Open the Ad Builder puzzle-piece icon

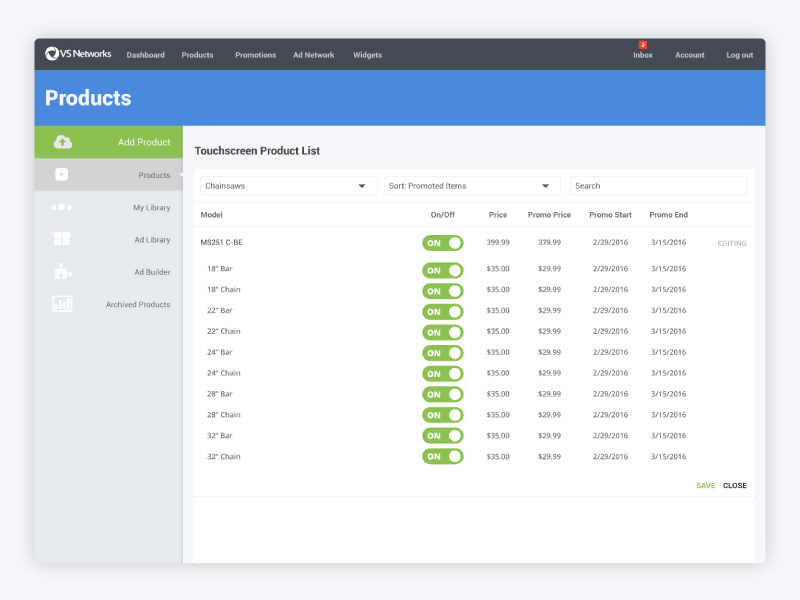point(62,271)
